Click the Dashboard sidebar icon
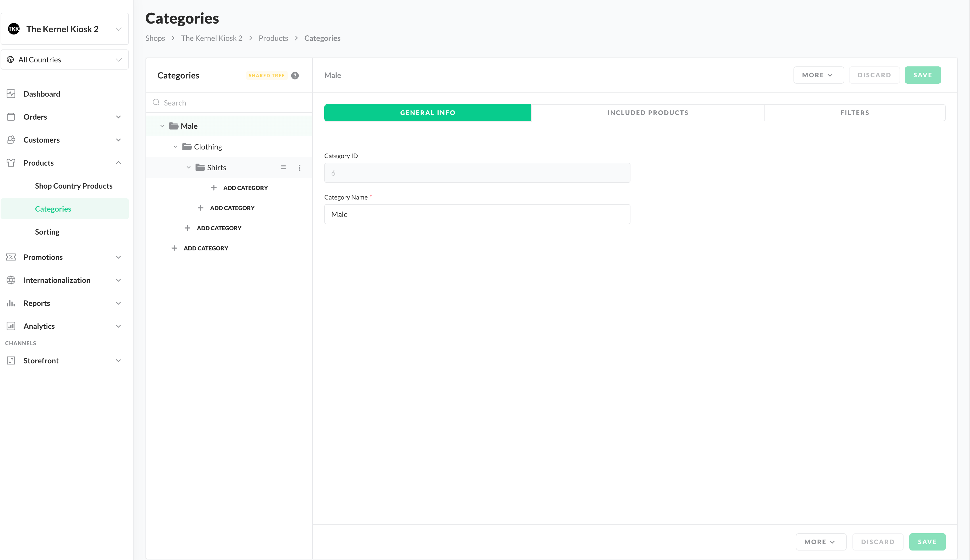 [x=11, y=94]
